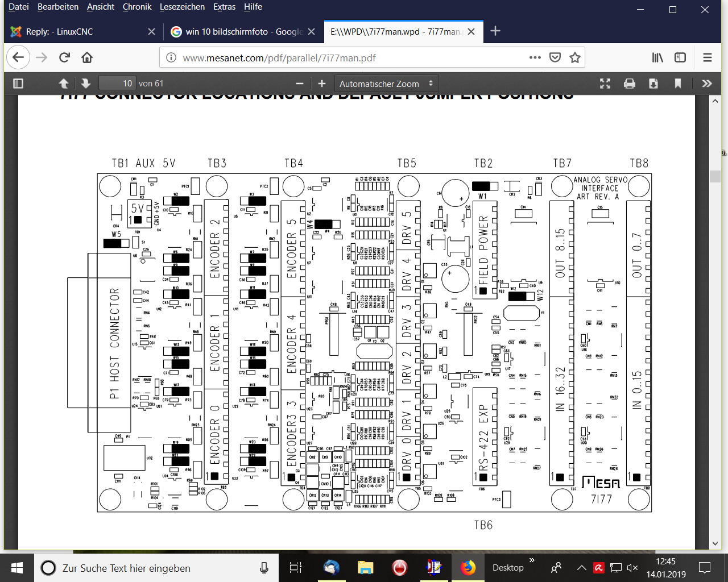
Task: Open the Chronik menu
Action: click(x=137, y=7)
